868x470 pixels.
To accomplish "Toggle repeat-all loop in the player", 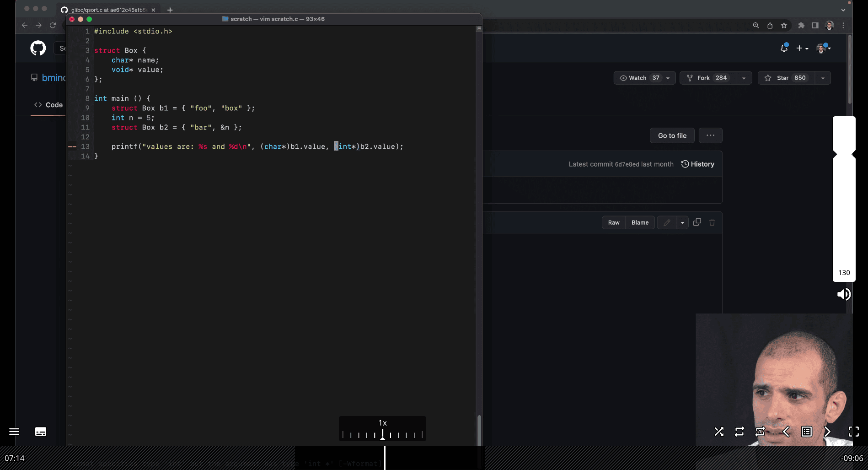I will 739,432.
